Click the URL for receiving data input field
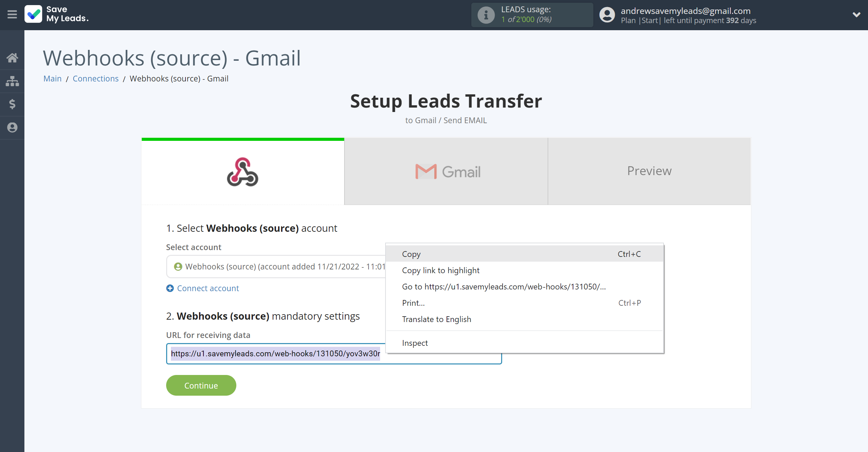Image resolution: width=868 pixels, height=452 pixels. click(333, 353)
